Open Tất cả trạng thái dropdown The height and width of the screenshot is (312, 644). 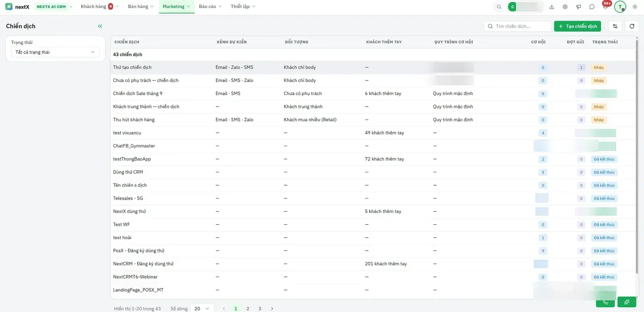pos(55,52)
